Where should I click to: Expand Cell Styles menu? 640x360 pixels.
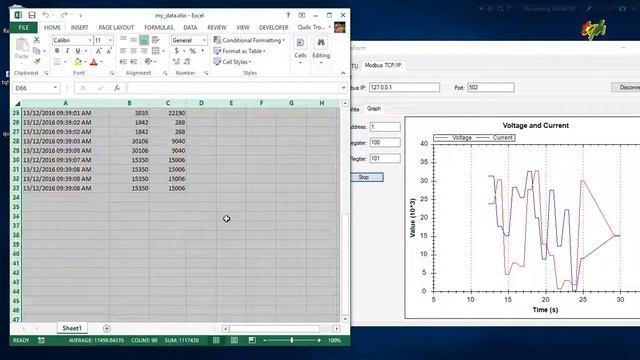(232, 62)
